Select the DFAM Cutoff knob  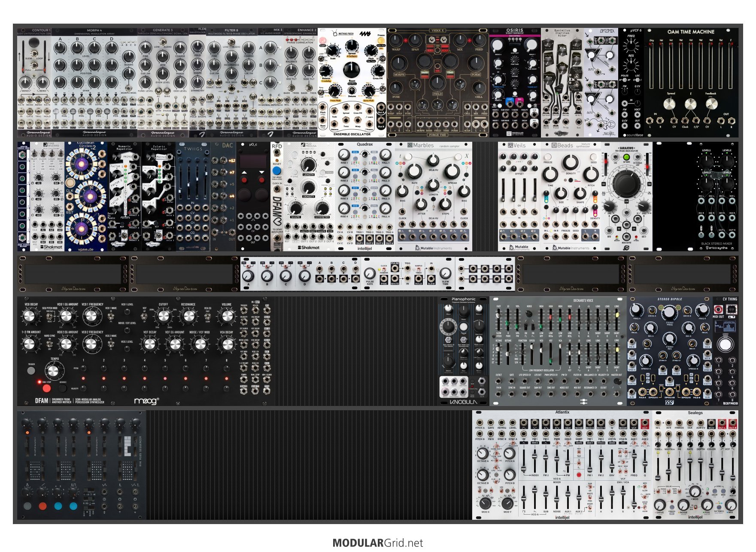point(164,317)
